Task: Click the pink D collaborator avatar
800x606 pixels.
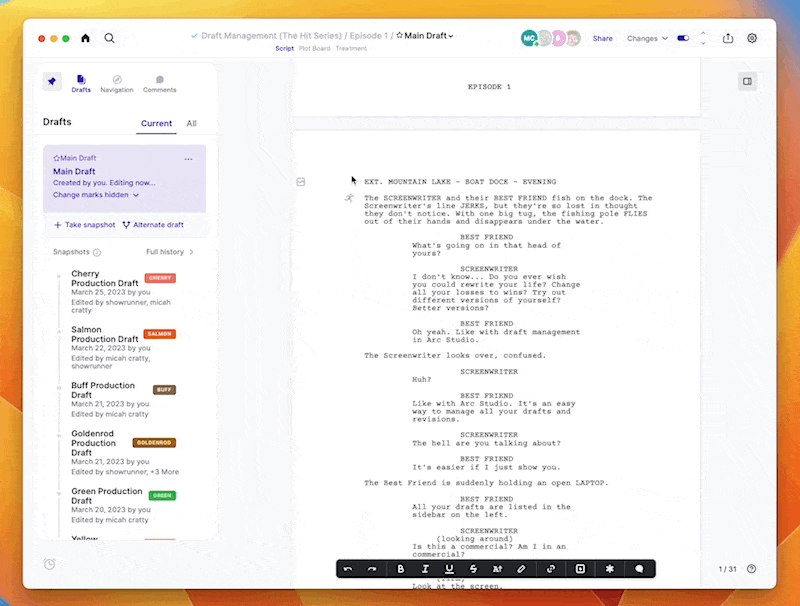Action: [x=559, y=38]
